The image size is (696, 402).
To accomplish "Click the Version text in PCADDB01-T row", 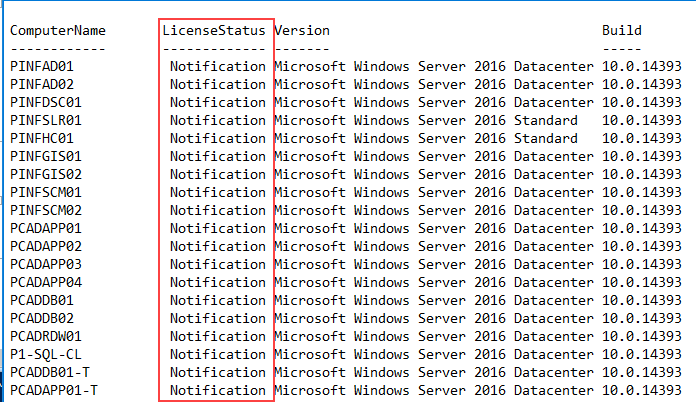I will point(434,372).
